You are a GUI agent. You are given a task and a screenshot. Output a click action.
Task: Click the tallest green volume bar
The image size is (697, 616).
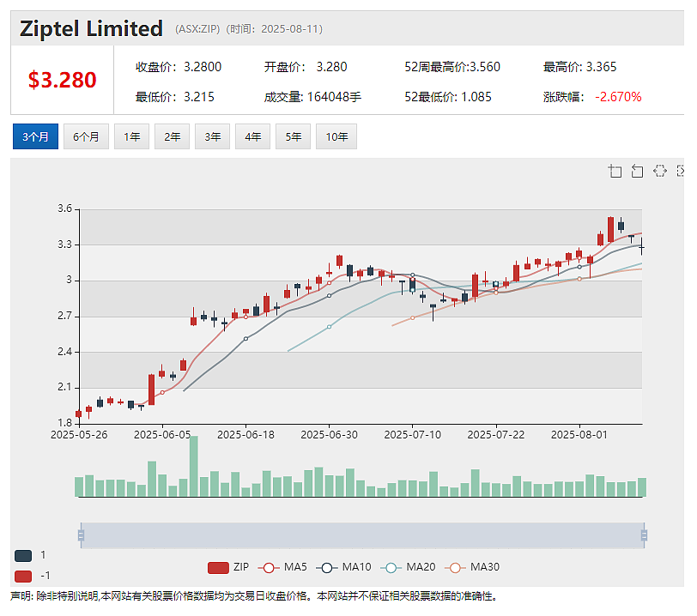pyautogui.click(x=194, y=466)
